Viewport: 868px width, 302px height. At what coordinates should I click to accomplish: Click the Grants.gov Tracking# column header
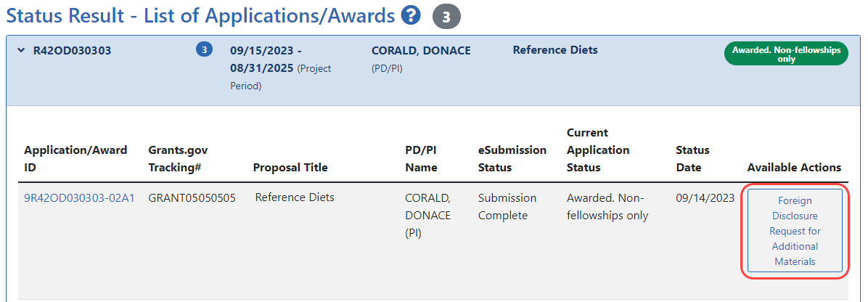pos(178,159)
